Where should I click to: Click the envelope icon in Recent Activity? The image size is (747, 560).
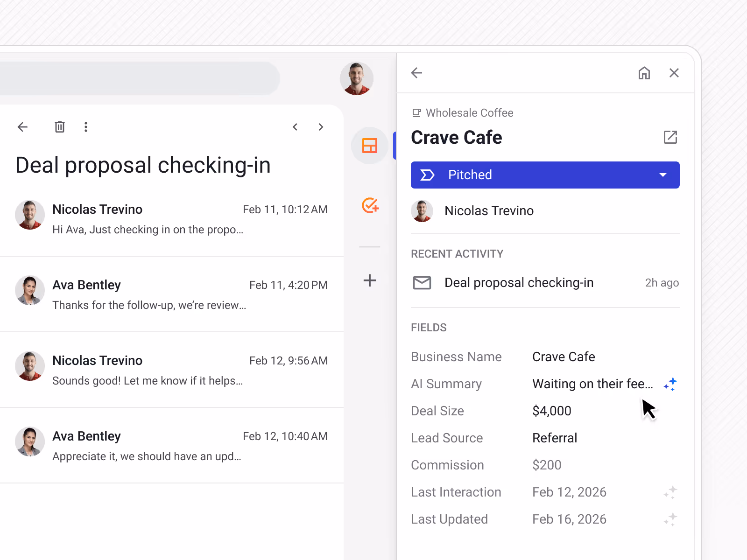[x=422, y=282]
